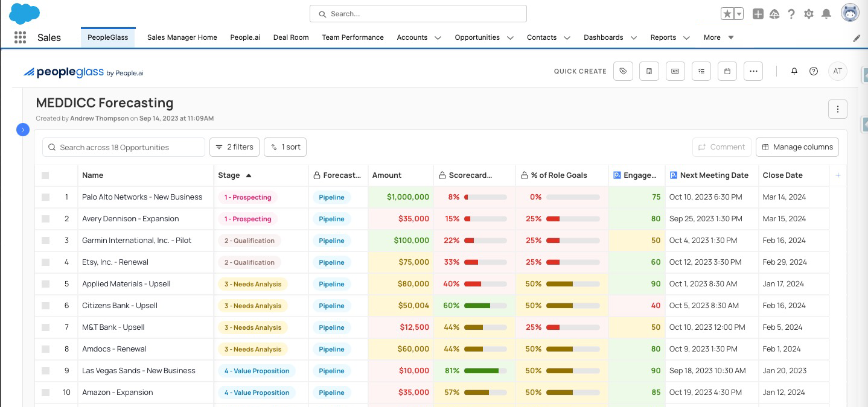Click Applied Materials 50% role goals bar
The height and width of the screenshot is (407, 868).
pyautogui.click(x=573, y=284)
